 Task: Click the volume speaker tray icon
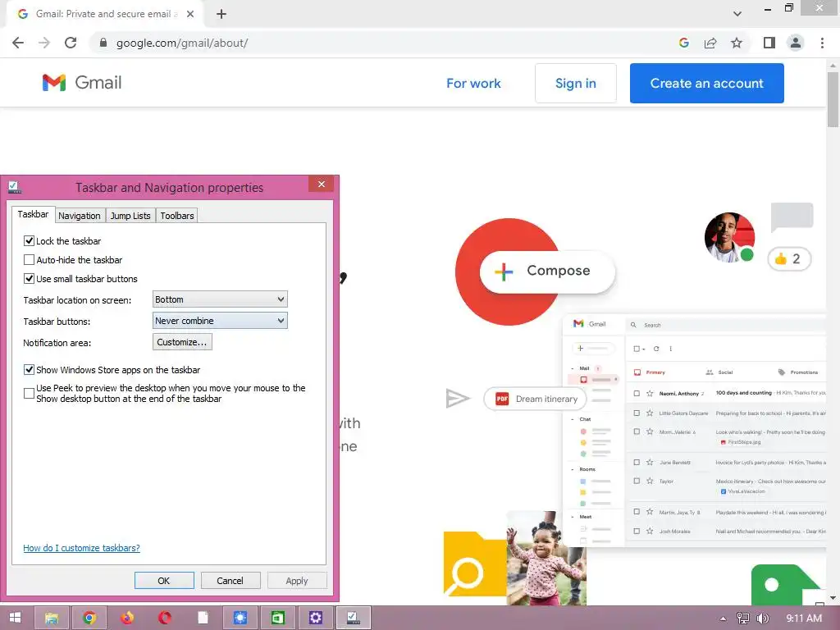point(762,619)
